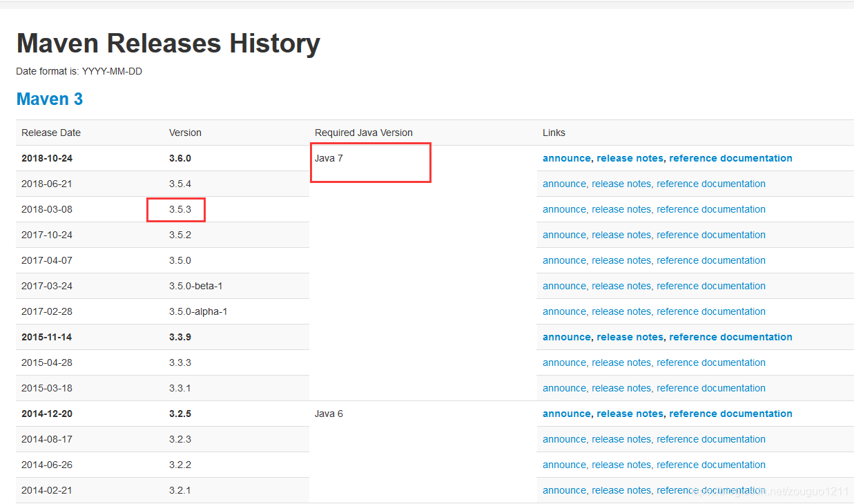
Task: Open reference documentation for 3.6.0
Action: point(730,158)
